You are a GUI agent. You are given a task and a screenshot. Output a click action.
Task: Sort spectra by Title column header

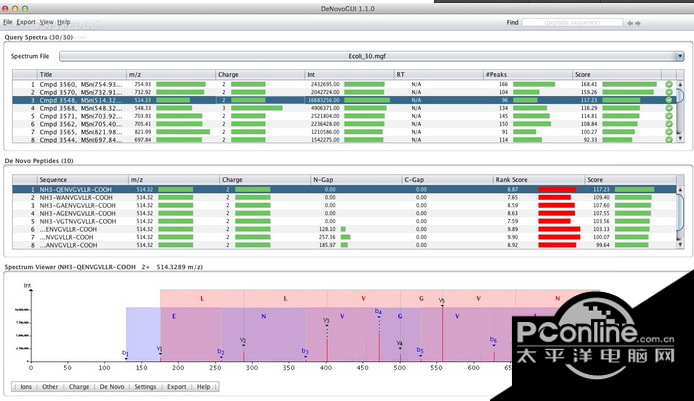click(x=82, y=74)
